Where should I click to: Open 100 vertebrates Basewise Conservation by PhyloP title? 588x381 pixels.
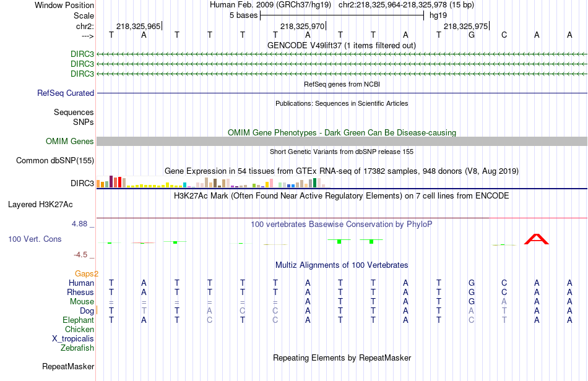[x=342, y=225]
